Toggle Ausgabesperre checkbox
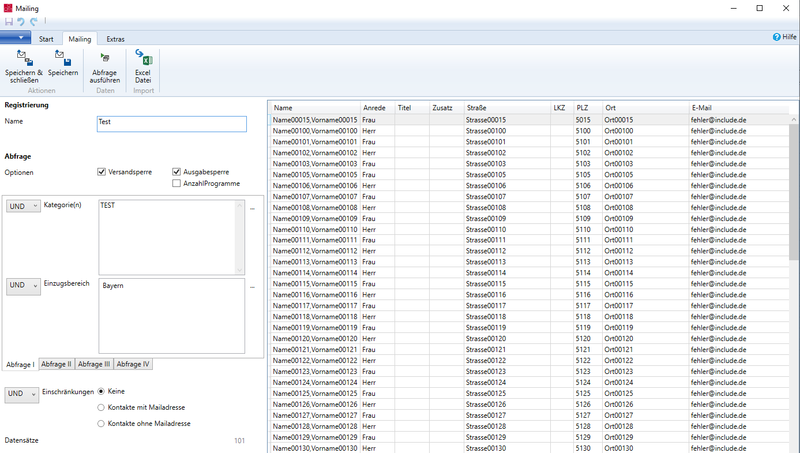 pos(177,172)
